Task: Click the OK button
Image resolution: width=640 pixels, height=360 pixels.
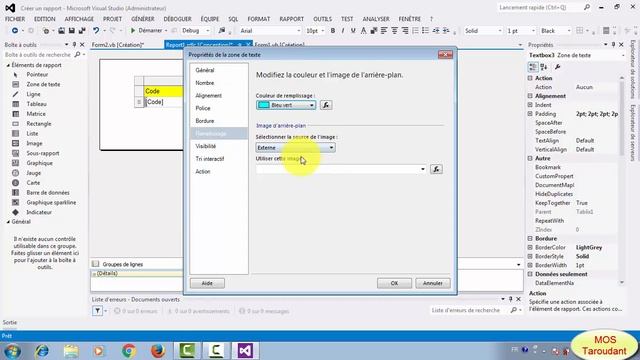Action: [x=394, y=283]
